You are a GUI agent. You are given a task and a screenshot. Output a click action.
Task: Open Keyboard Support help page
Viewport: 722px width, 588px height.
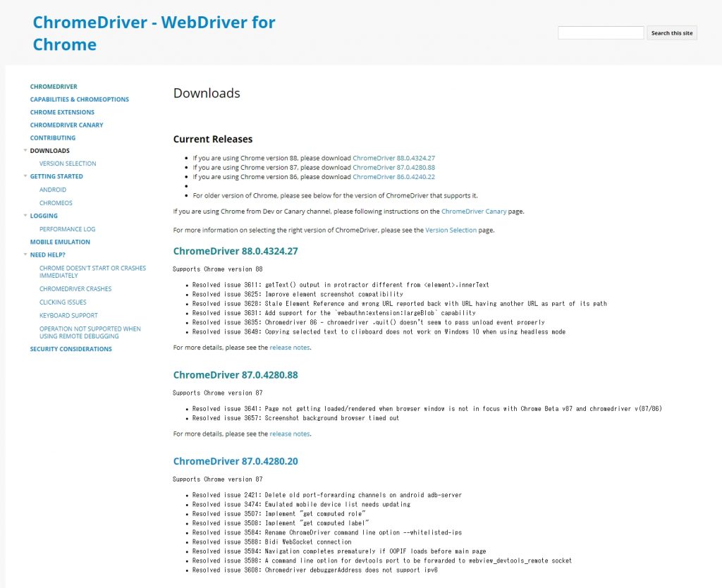(x=68, y=316)
